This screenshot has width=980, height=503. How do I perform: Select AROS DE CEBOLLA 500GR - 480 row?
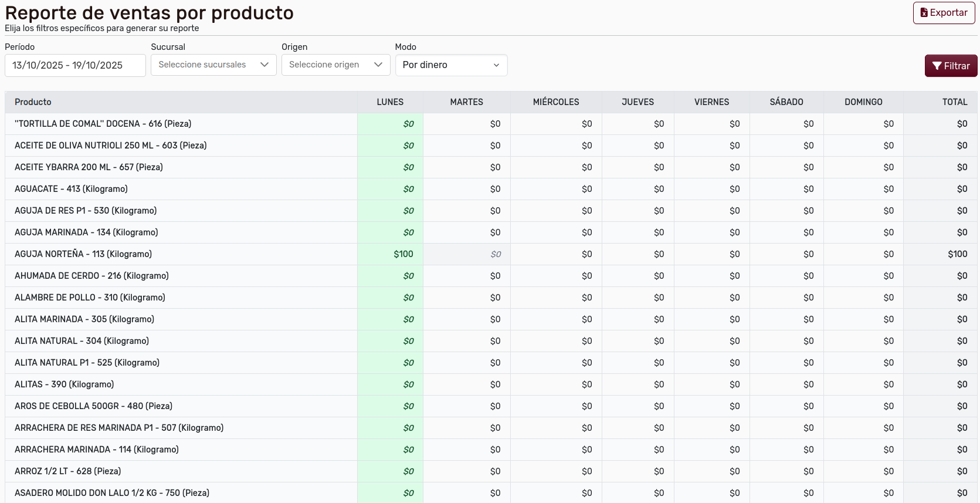[x=491, y=406]
